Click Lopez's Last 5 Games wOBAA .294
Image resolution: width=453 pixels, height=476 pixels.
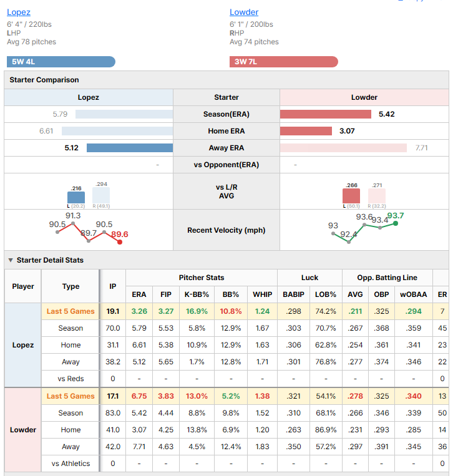coord(414,311)
